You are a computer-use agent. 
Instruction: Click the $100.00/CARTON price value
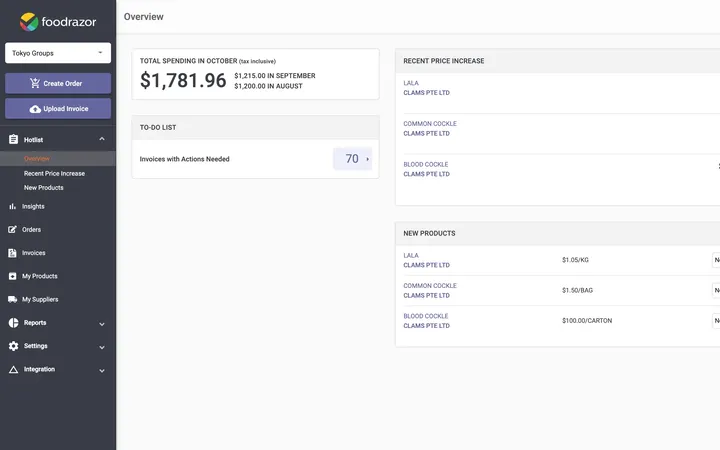[587, 321]
